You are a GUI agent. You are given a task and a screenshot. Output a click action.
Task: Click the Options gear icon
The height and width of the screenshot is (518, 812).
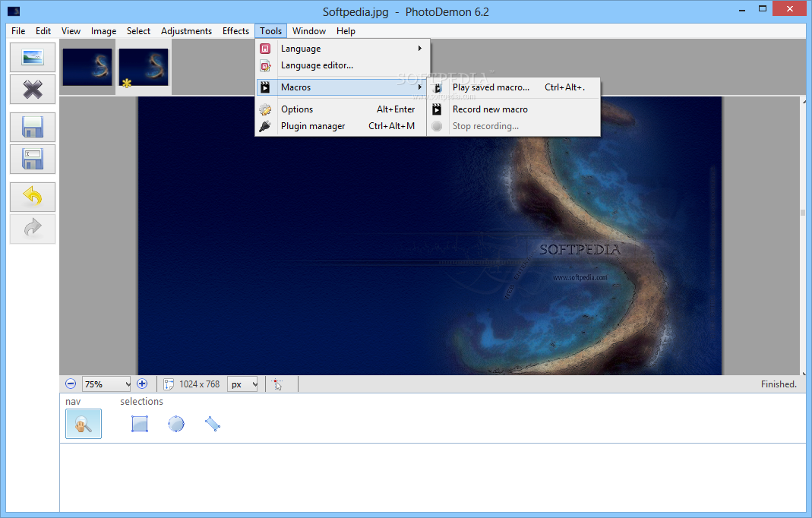coord(265,109)
